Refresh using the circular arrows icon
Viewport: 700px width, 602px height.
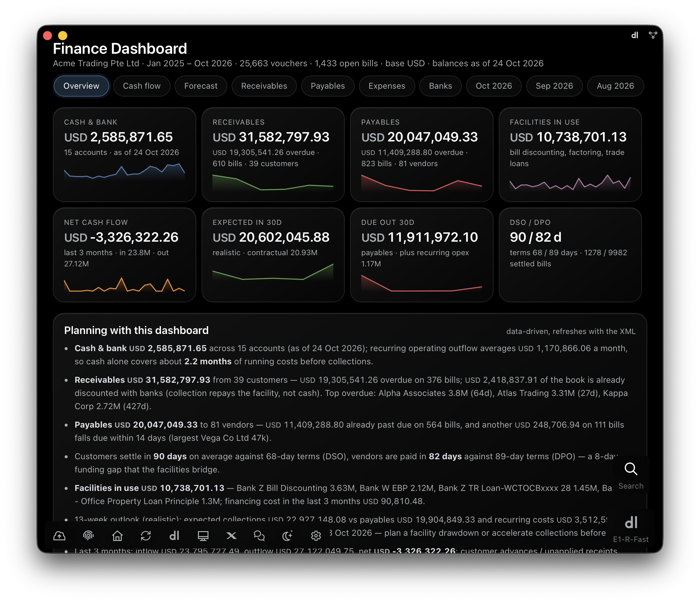(x=146, y=536)
